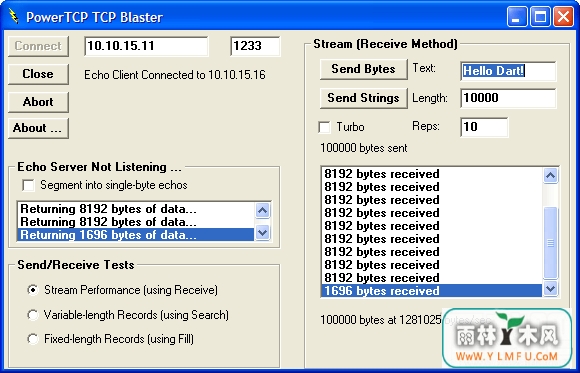Click received list scroll down arrow
This screenshot has height=373, width=580.
[x=550, y=289]
